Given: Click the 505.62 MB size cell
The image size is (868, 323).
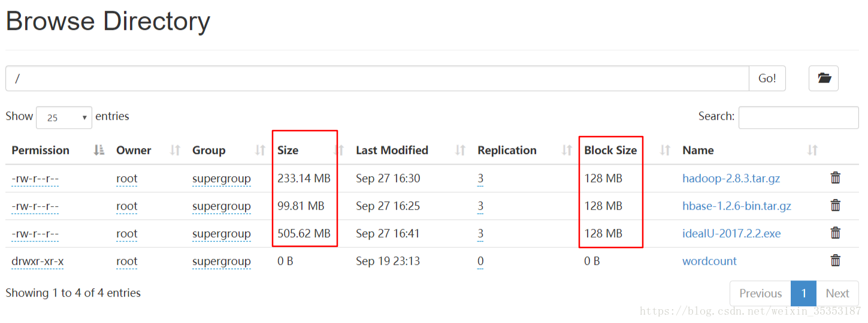Looking at the screenshot, I should click(304, 234).
